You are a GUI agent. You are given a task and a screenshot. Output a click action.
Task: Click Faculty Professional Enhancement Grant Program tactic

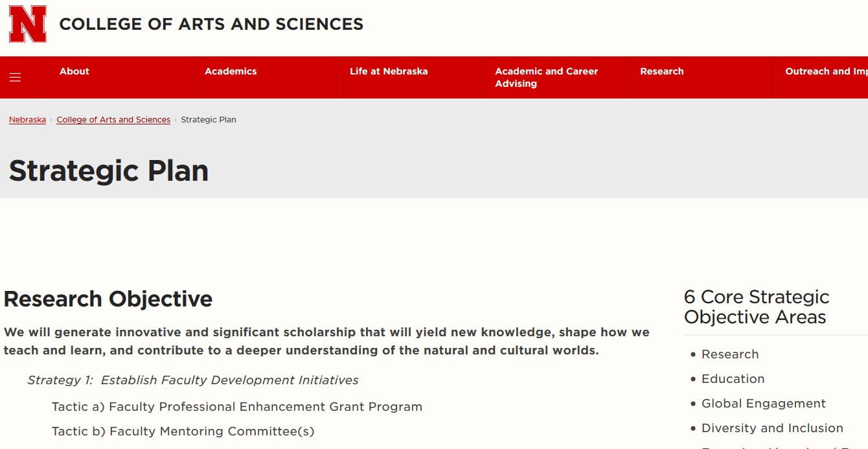point(237,407)
